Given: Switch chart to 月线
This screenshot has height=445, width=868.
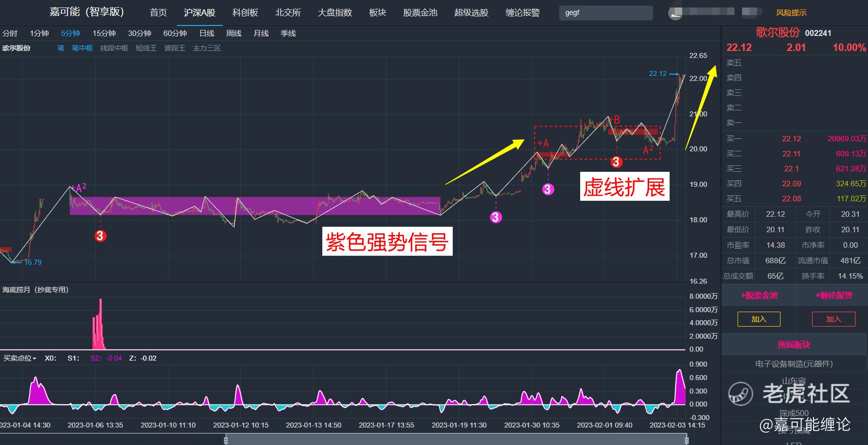Looking at the screenshot, I should (x=261, y=33).
